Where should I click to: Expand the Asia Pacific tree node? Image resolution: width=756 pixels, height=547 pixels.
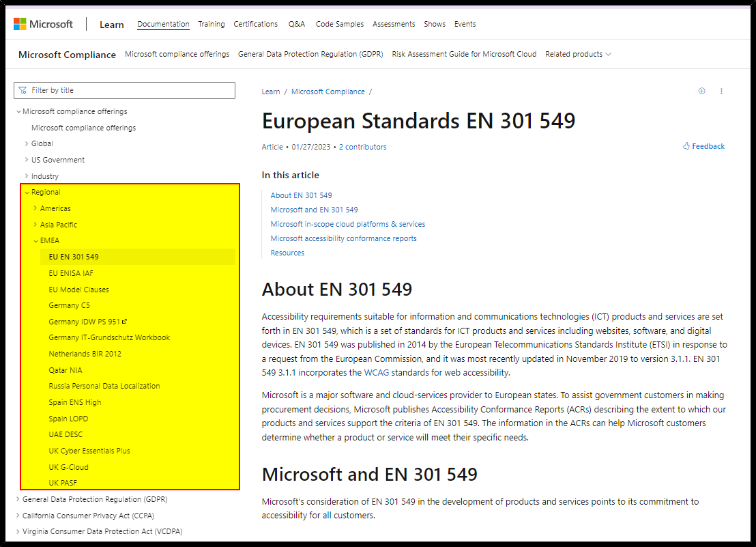[55, 225]
